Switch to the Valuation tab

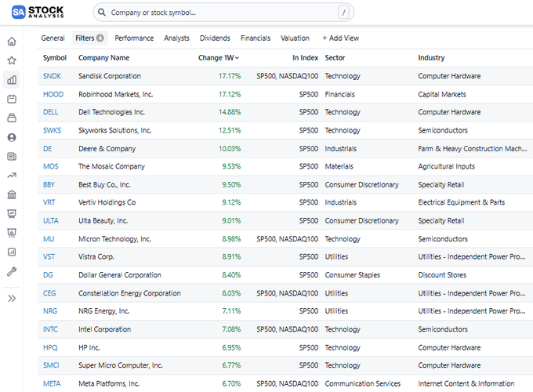pyautogui.click(x=295, y=38)
